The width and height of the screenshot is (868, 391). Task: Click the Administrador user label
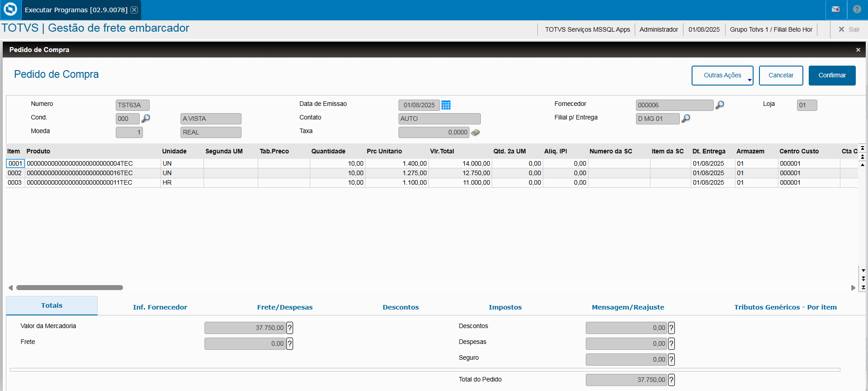point(659,29)
